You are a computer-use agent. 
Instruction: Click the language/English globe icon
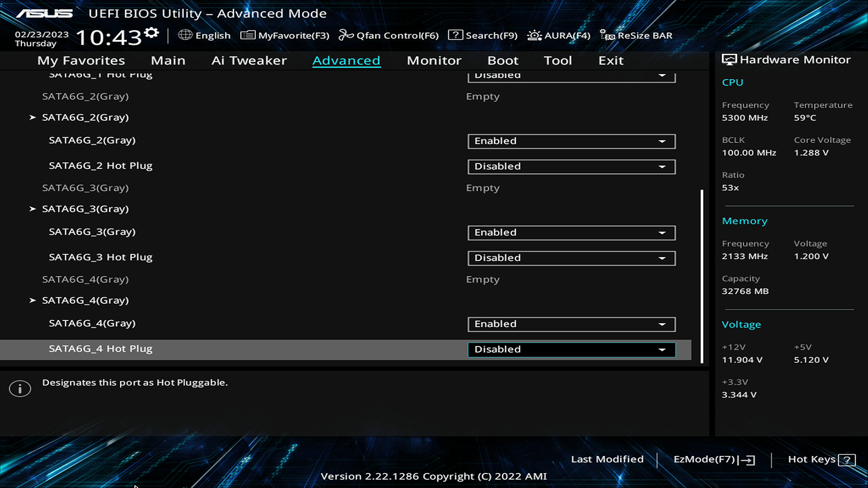coord(185,35)
